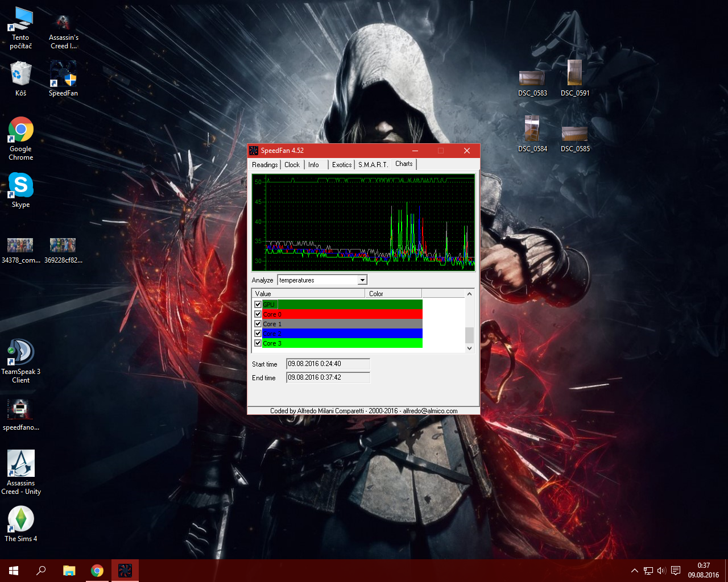Screen dimensions: 728x582
Task: Click the temperature chart area
Action: coord(363,222)
